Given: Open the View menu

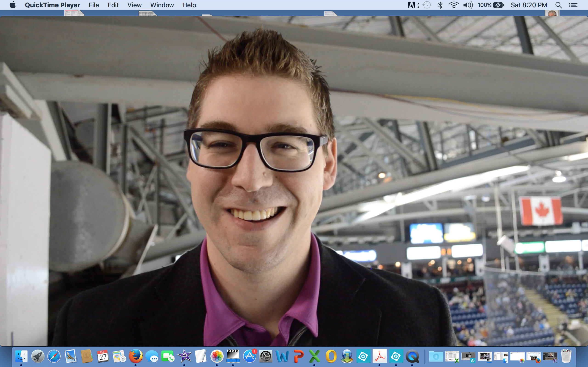Looking at the screenshot, I should [x=134, y=5].
